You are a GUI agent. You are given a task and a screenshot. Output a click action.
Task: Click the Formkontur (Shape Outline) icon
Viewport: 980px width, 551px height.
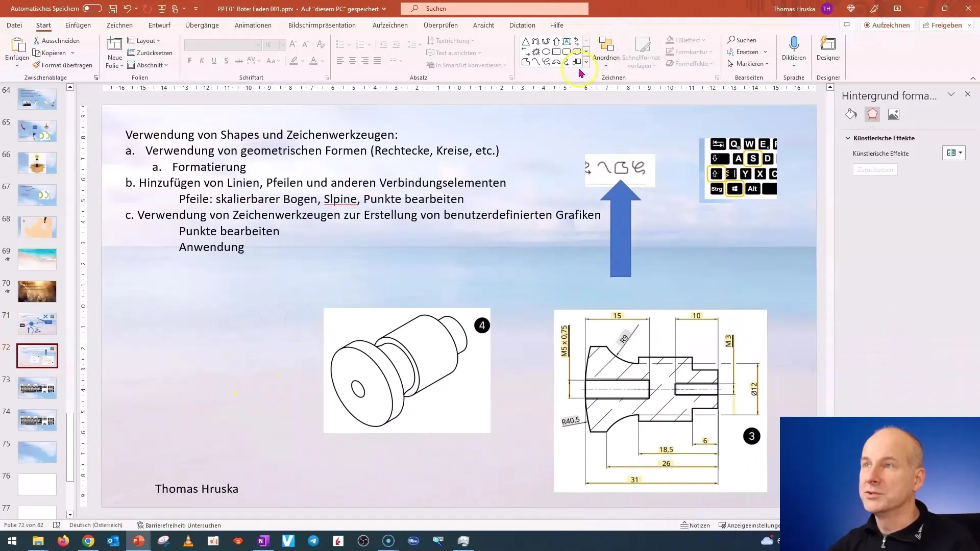669,52
